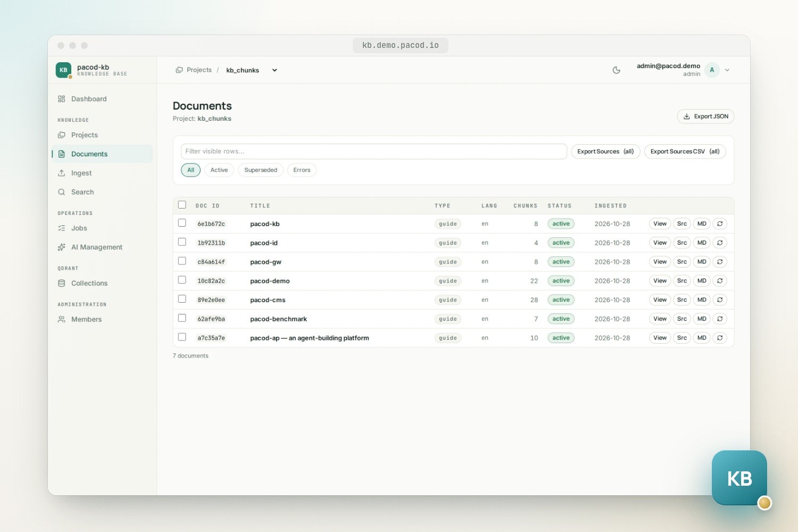Filter documents by Active status

point(219,170)
